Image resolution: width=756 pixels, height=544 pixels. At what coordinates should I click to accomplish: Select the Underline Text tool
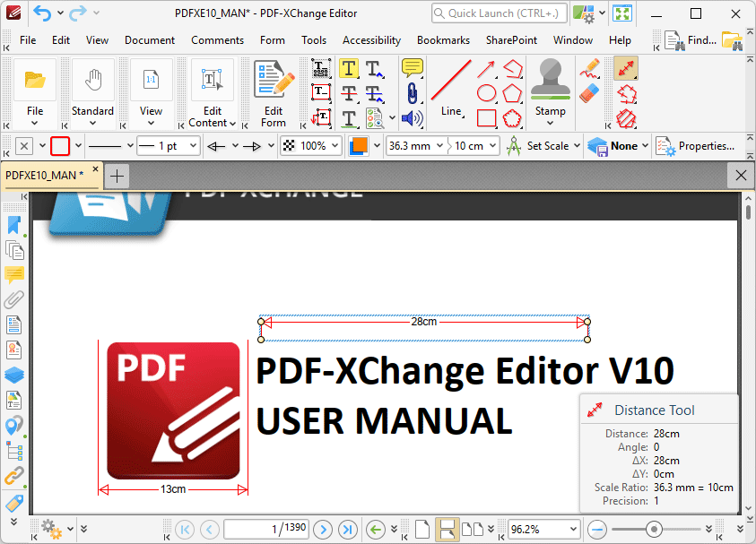(349, 118)
